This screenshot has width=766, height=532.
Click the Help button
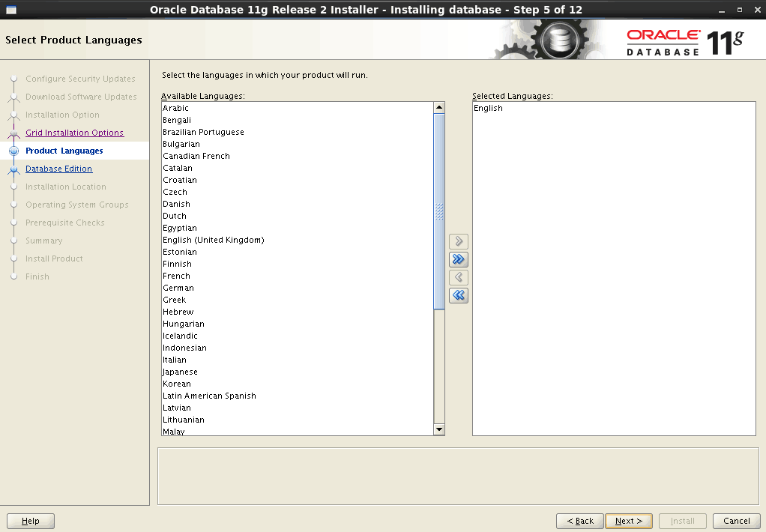point(30,521)
